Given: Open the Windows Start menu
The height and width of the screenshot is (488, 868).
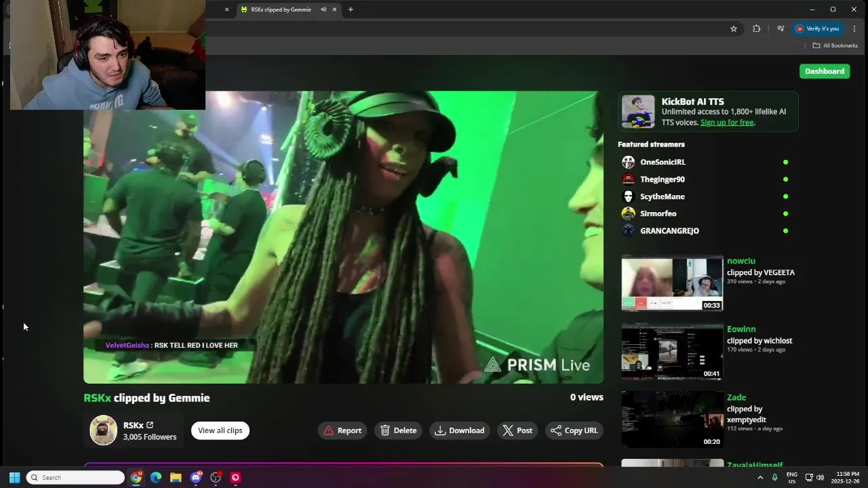Looking at the screenshot, I should (x=14, y=478).
